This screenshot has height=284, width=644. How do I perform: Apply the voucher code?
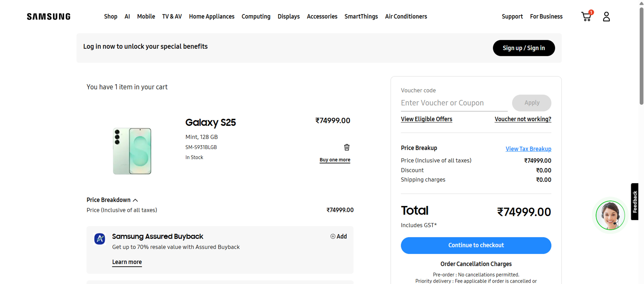click(x=531, y=103)
